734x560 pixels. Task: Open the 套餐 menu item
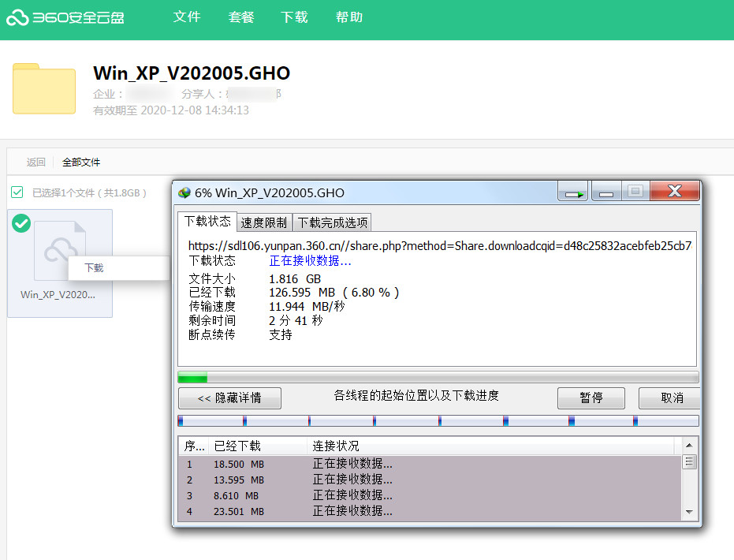coord(241,17)
